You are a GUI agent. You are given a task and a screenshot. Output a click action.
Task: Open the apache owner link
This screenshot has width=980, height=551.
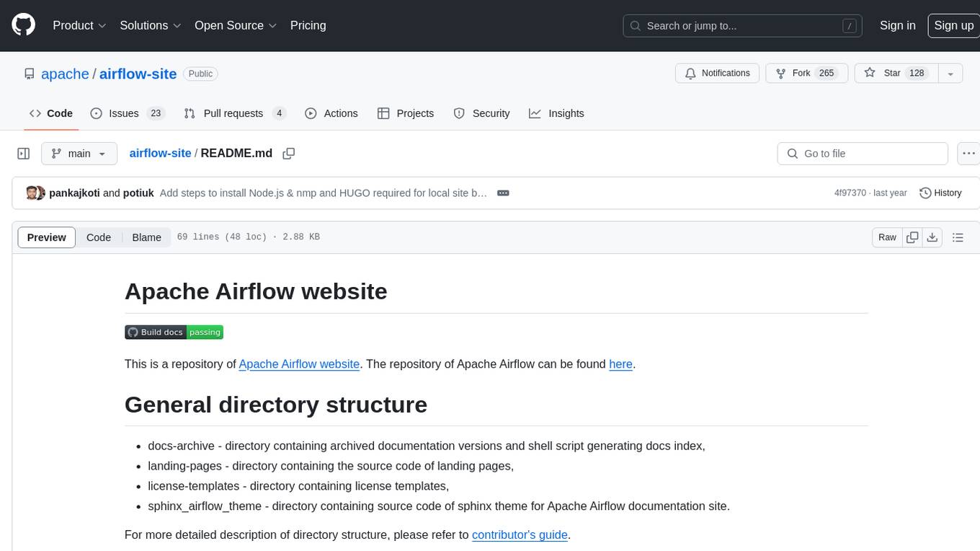(x=65, y=74)
